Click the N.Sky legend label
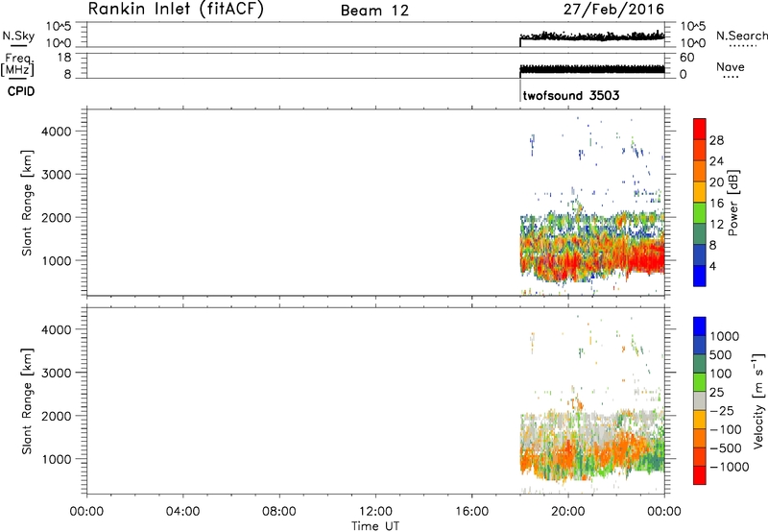 tap(18, 36)
